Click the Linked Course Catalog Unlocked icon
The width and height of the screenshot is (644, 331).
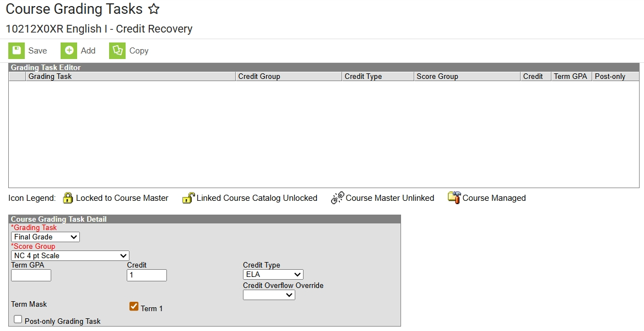[188, 198]
